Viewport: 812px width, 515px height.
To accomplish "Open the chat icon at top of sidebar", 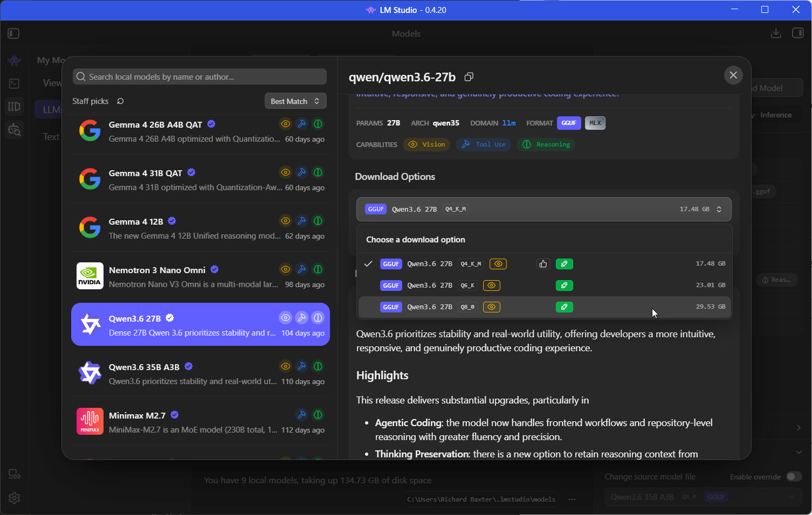I will 15,61.
